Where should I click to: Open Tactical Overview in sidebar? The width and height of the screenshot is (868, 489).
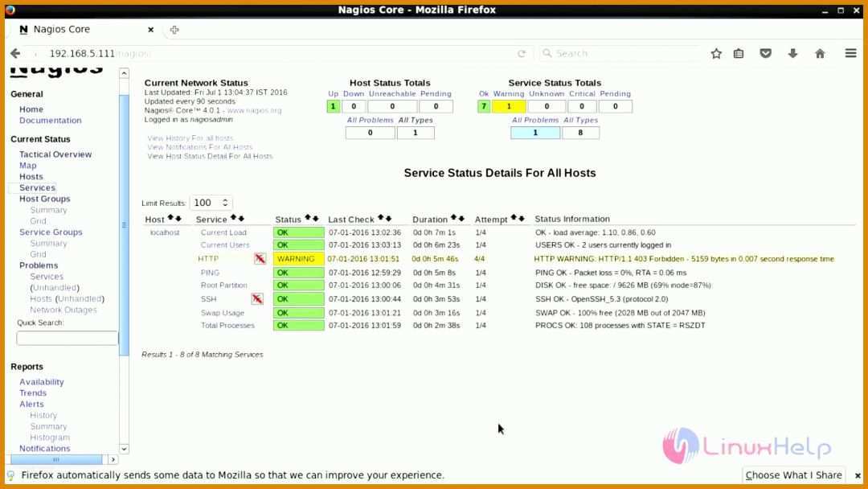(55, 154)
